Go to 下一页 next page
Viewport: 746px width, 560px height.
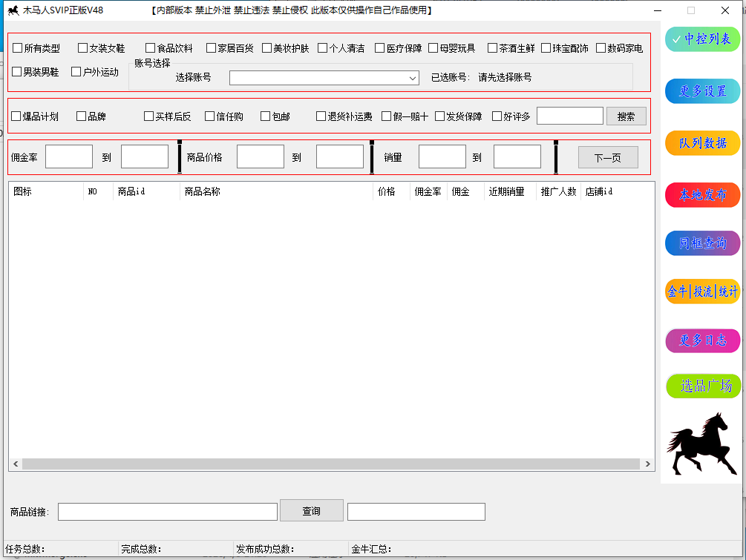(608, 157)
